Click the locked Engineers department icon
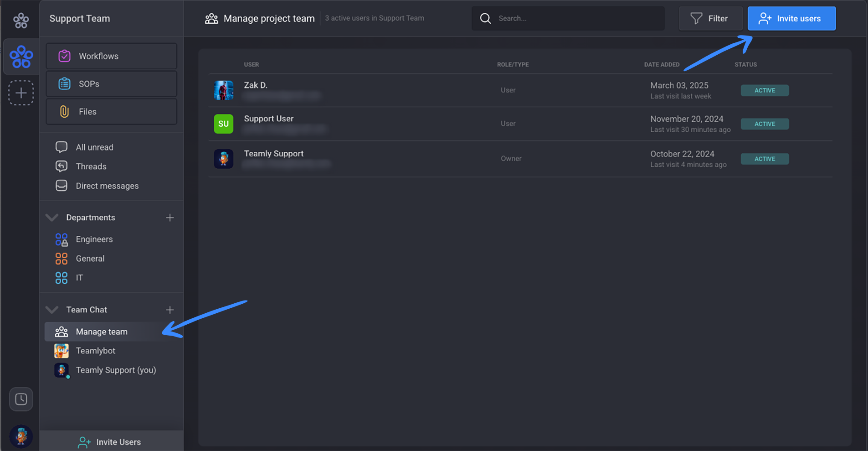Image resolution: width=868 pixels, height=451 pixels. click(x=62, y=239)
